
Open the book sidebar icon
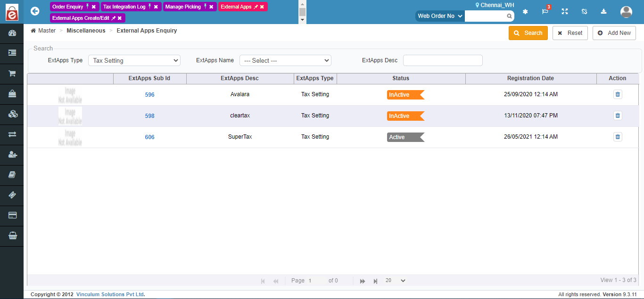point(12,175)
